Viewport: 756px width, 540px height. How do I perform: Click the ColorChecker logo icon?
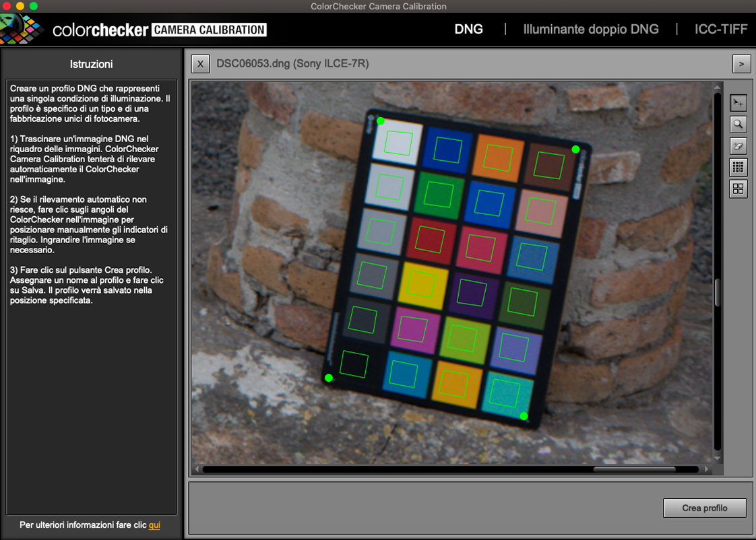tap(22, 30)
